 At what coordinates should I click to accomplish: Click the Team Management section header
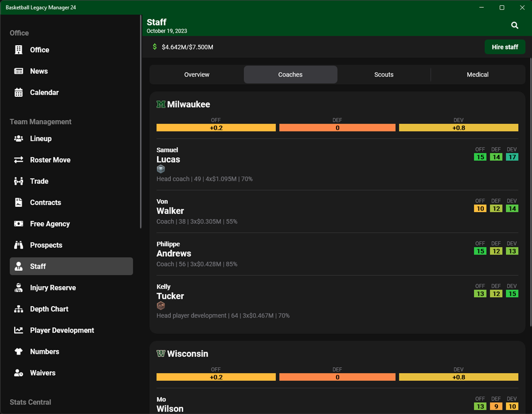40,122
